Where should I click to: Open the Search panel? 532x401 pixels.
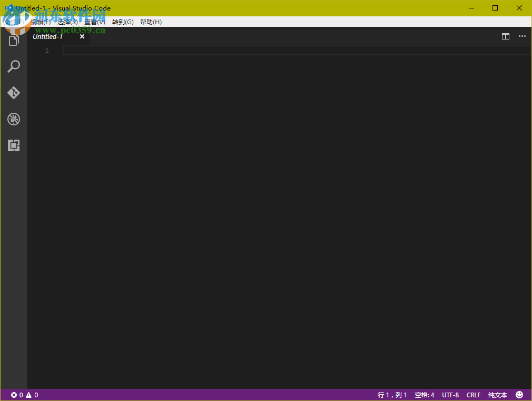pos(13,66)
